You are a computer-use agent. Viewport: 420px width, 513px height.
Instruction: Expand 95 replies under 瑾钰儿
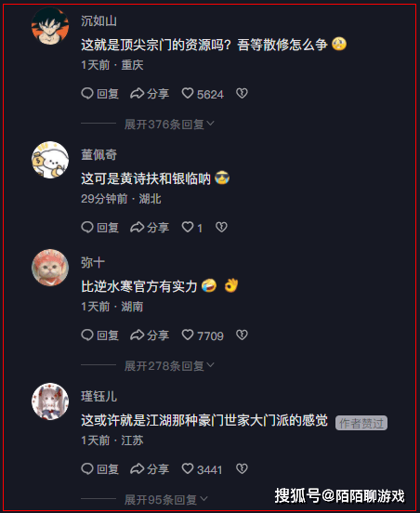point(165,500)
